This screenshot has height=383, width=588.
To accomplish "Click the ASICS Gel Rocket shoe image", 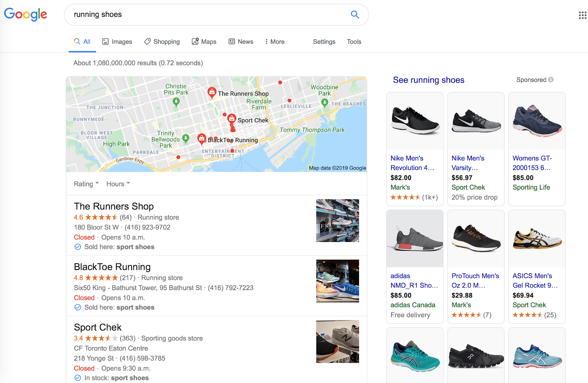I will (537, 239).
